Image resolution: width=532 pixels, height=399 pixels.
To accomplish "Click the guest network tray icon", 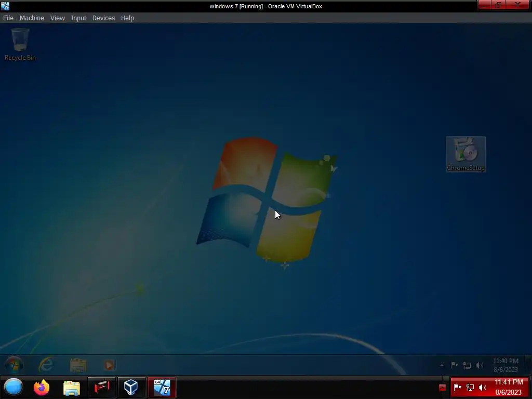I will [467, 365].
